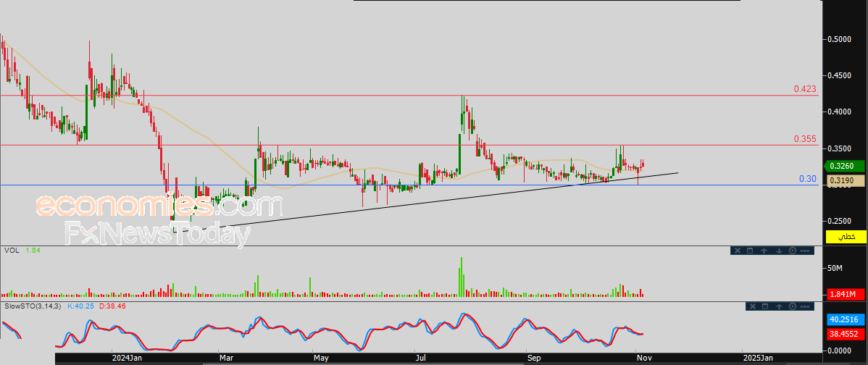Click the Sep date axis label
The image size is (868, 365).
click(534, 358)
